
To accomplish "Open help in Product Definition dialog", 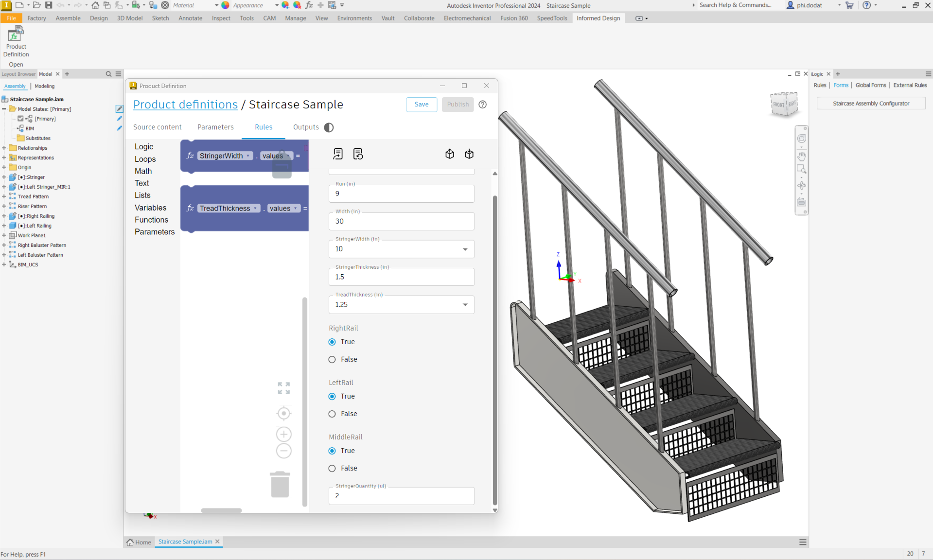I will click(482, 105).
